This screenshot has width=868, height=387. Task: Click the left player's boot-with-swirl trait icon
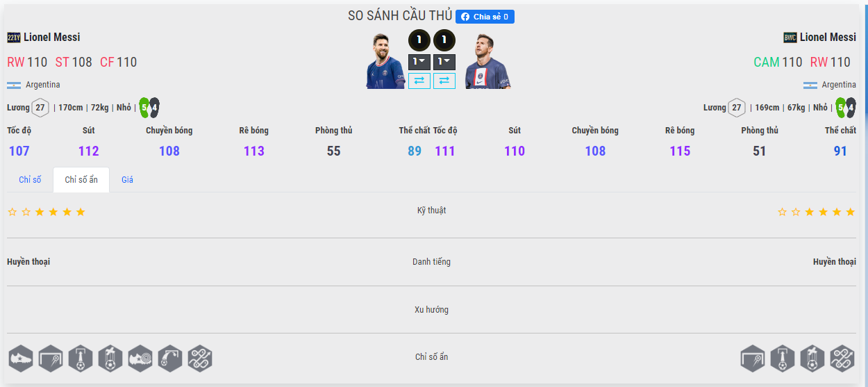point(140,359)
